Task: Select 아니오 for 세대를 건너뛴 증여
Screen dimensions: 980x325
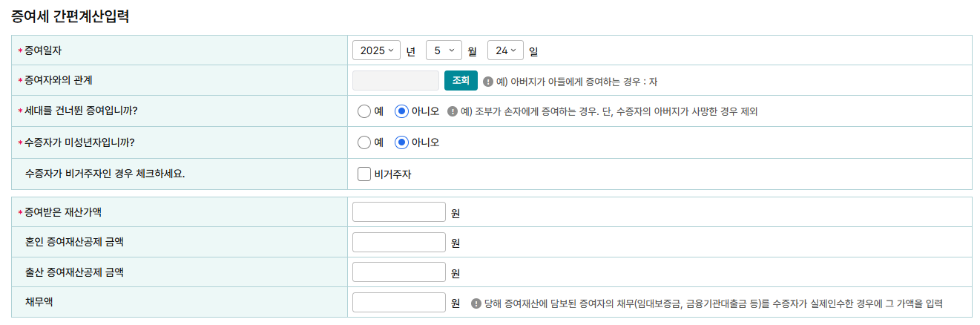Action: [x=401, y=111]
